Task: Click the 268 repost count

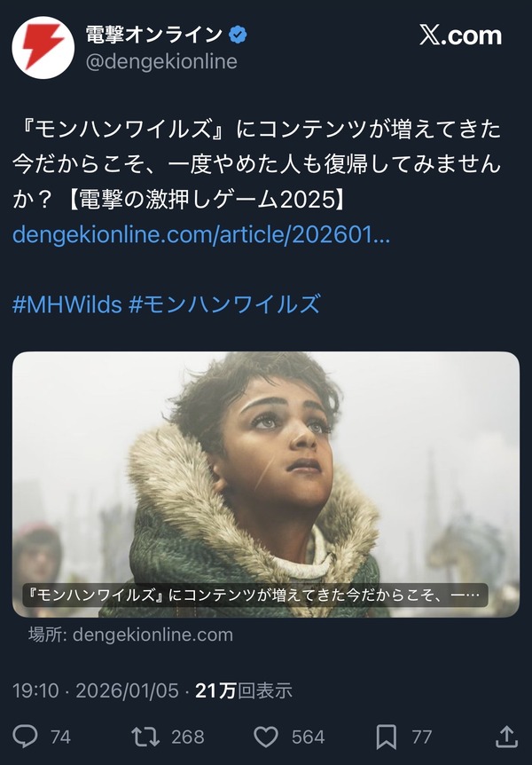Action: (188, 737)
